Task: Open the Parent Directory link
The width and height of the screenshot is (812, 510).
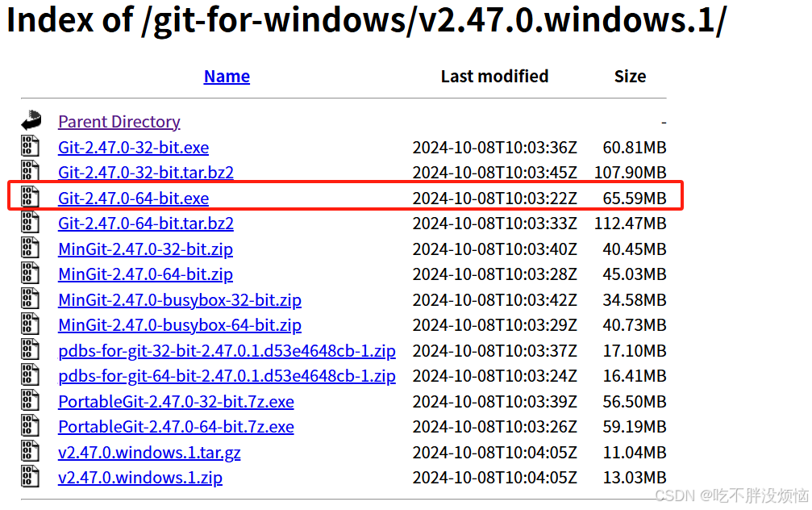Action: tap(119, 122)
